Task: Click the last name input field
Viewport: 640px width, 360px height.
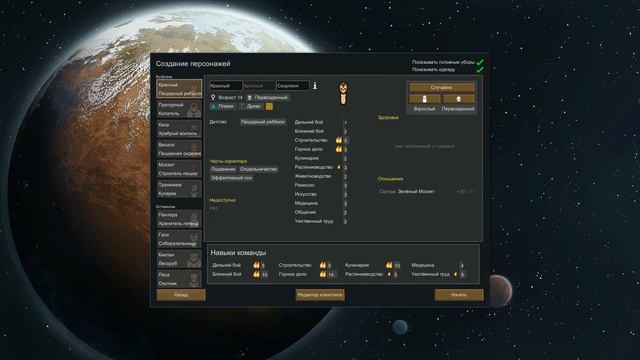Action: click(x=293, y=86)
